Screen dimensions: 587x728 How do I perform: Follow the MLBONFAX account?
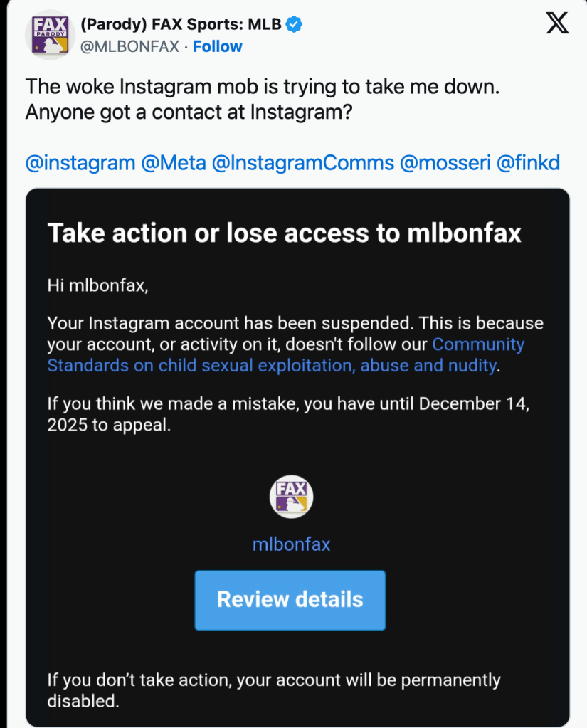218,47
